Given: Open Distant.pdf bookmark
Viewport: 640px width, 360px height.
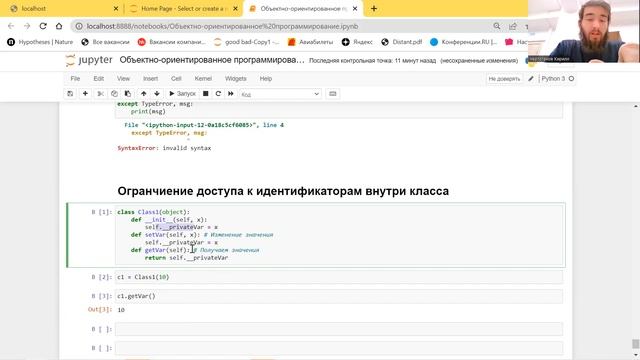Looking at the screenshot, I should [x=402, y=42].
